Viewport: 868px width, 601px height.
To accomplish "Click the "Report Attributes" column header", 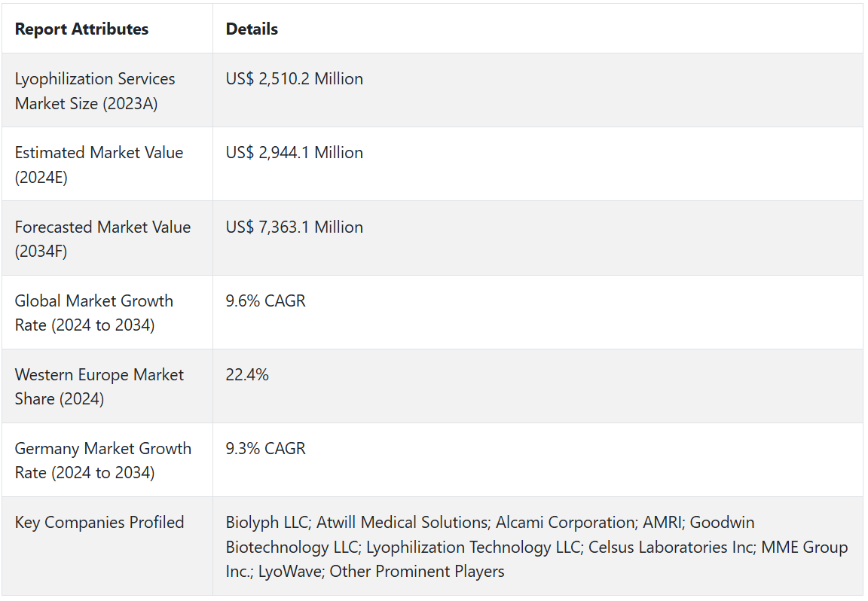I will click(x=81, y=29).
